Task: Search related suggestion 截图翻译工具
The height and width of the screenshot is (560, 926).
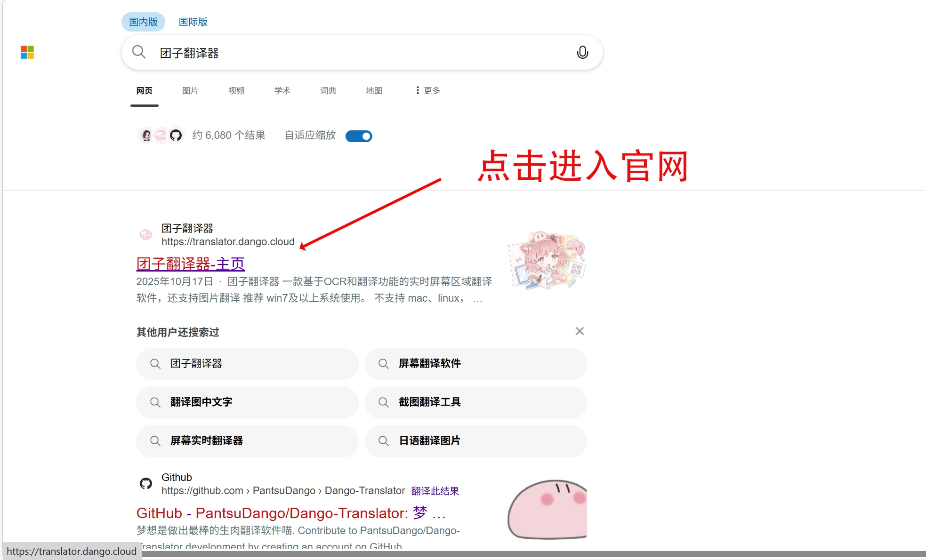Action: (475, 402)
